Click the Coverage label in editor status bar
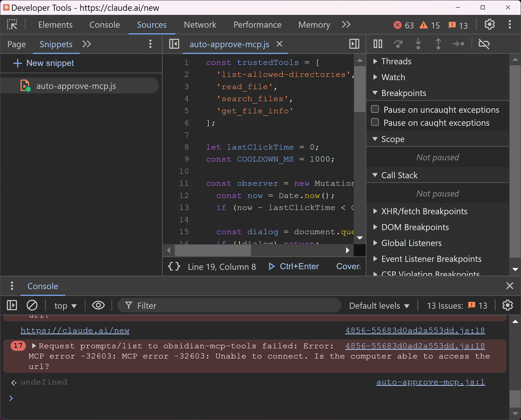Image resolution: width=521 pixels, height=420 pixels. [x=348, y=267]
